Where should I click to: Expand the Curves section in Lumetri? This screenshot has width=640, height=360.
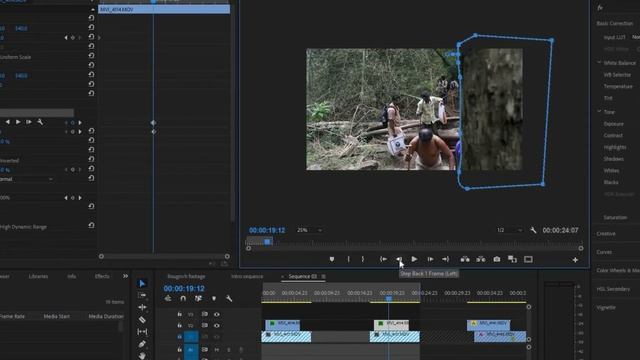pyautogui.click(x=604, y=252)
